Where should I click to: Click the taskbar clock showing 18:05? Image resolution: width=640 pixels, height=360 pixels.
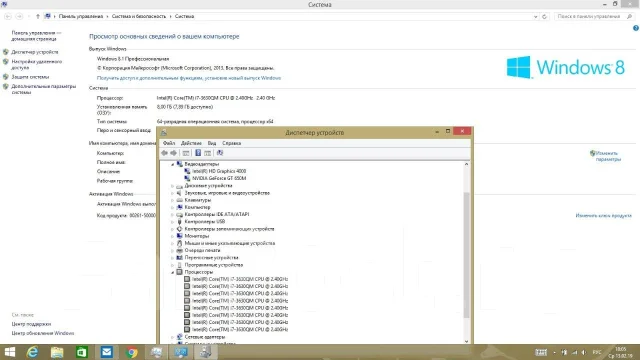(620, 353)
